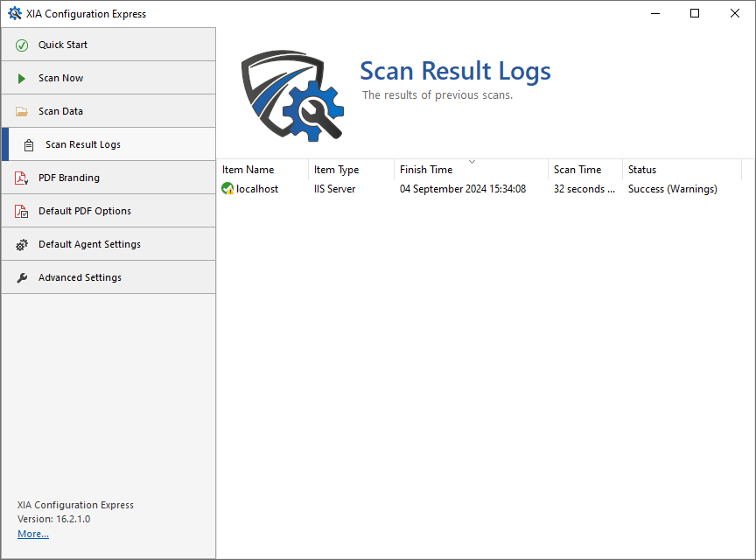Click the Scan Data folder icon
The width and height of the screenshot is (756, 560).
coord(22,111)
